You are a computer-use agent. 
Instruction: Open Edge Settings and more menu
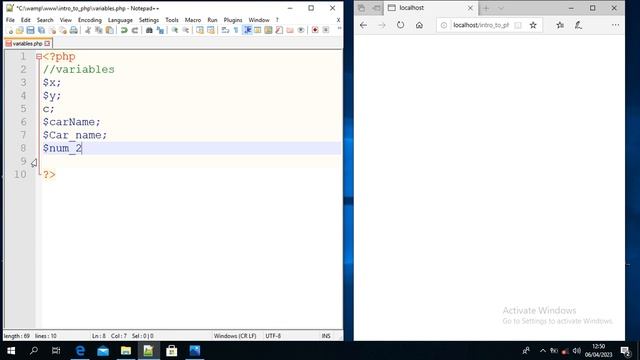coord(615,25)
